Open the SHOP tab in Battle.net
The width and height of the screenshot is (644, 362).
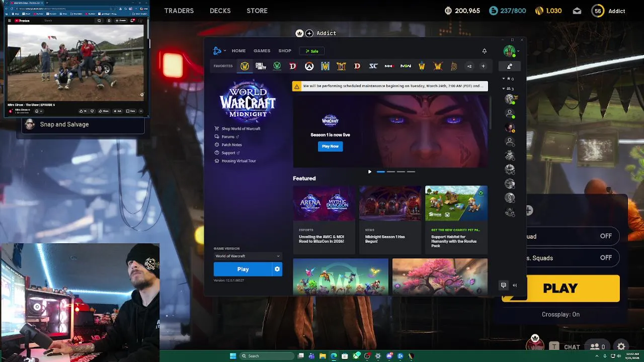285,51
